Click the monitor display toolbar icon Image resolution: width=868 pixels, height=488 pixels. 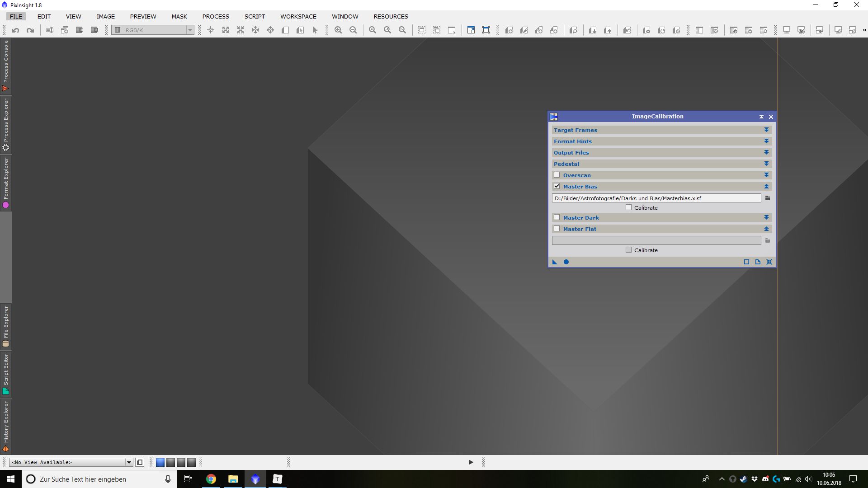787,30
